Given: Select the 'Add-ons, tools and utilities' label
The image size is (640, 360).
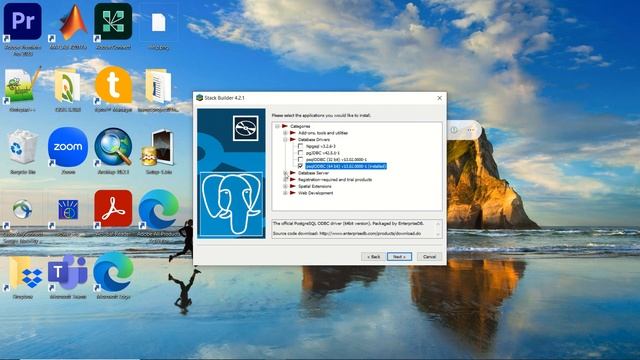Looking at the screenshot, I should [323, 133].
